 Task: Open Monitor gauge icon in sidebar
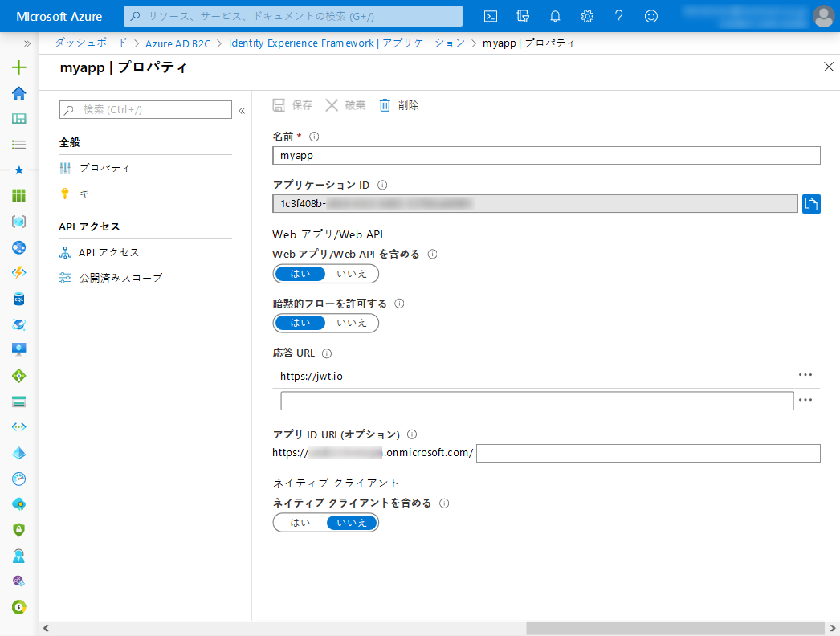point(18,479)
